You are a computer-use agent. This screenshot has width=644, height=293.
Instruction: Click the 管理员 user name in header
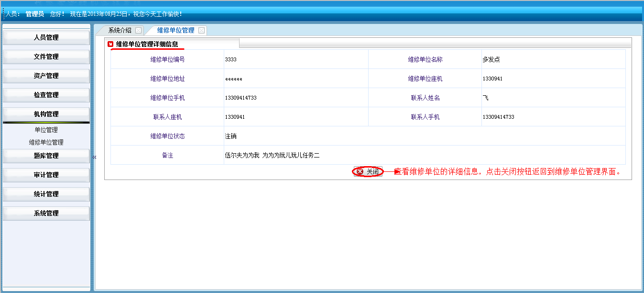35,14
